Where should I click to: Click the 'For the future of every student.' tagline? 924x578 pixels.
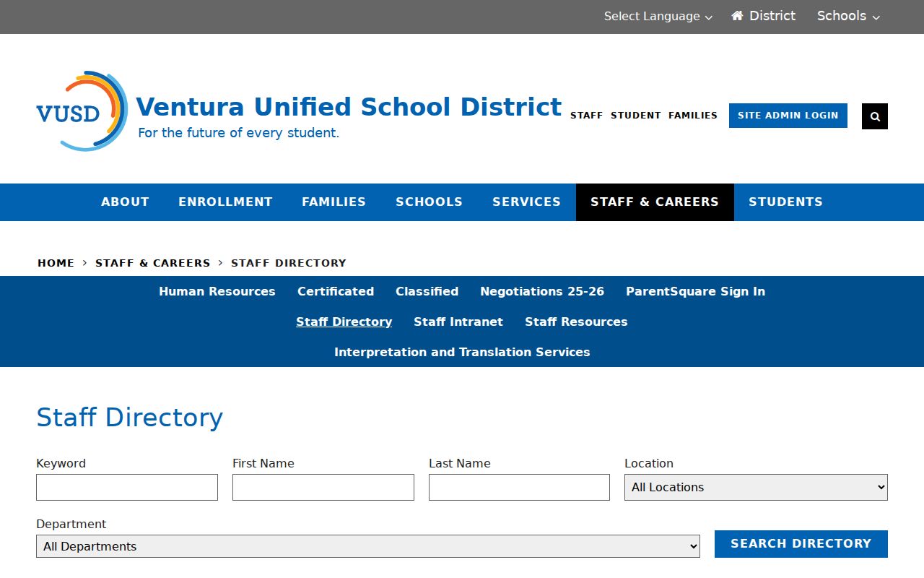pos(238,133)
